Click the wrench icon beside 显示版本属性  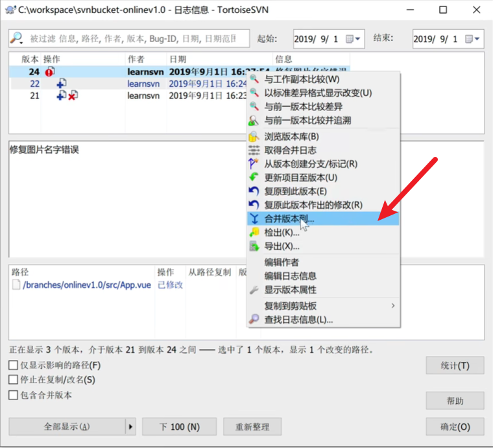point(254,290)
